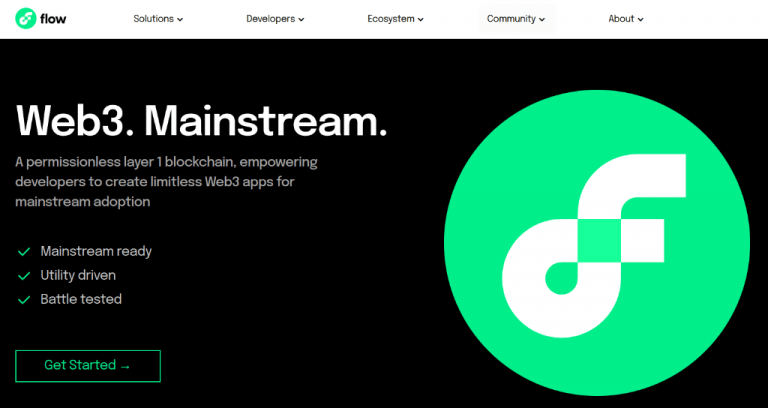Open the Community menu label

click(511, 19)
